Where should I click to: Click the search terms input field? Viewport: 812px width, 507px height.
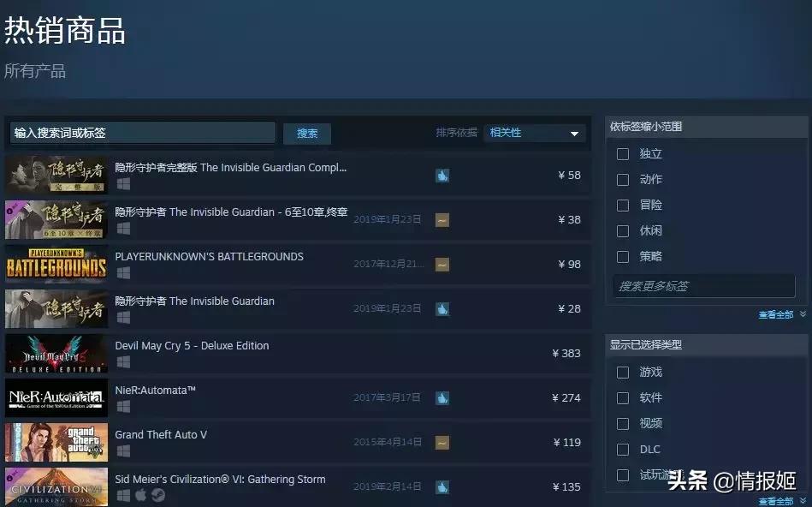point(141,134)
